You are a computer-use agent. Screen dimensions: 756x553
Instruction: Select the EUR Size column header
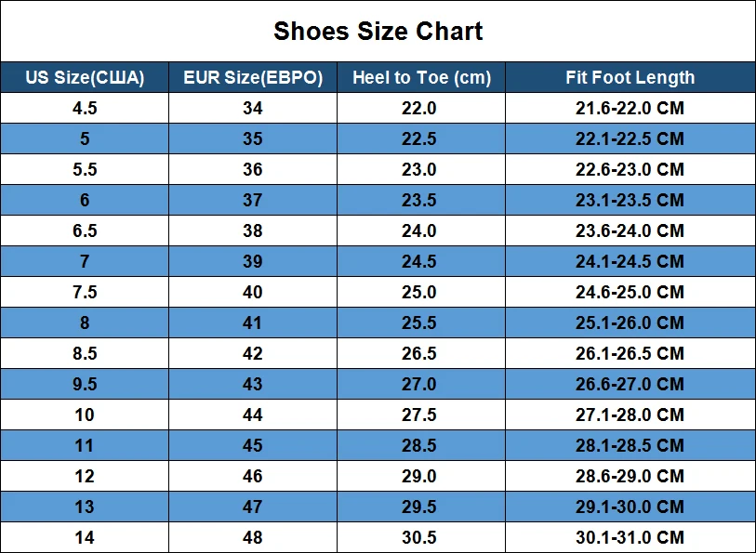point(253,77)
